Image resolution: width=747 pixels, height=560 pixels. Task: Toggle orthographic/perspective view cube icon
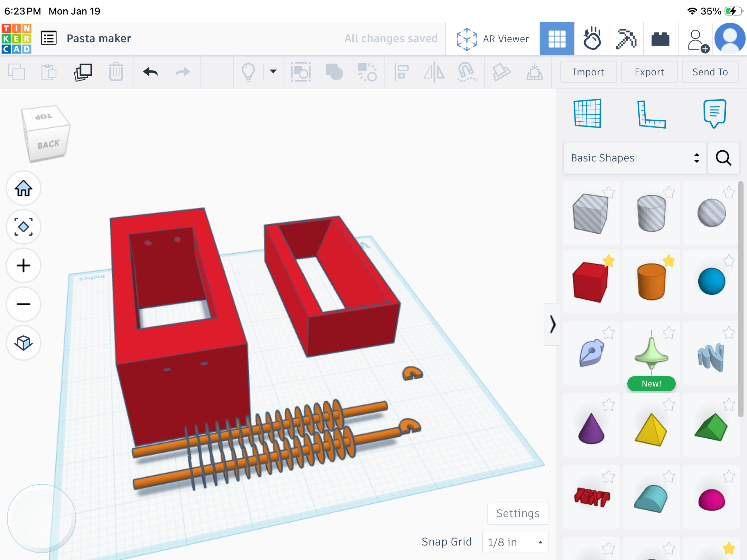point(24,343)
